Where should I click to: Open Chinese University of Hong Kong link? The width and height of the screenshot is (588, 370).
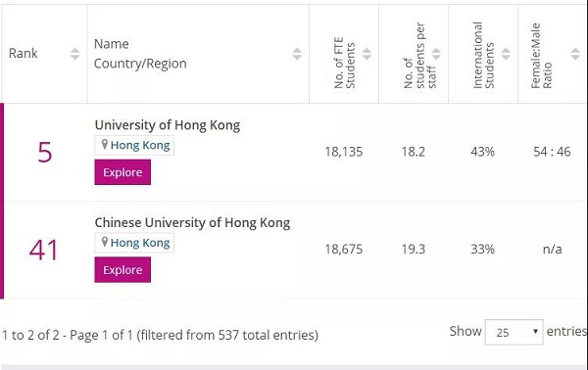pos(192,222)
